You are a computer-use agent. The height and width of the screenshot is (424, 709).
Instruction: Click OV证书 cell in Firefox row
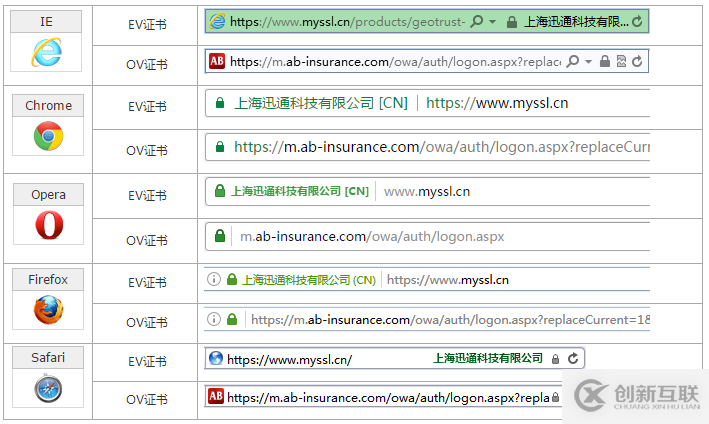pos(147,323)
